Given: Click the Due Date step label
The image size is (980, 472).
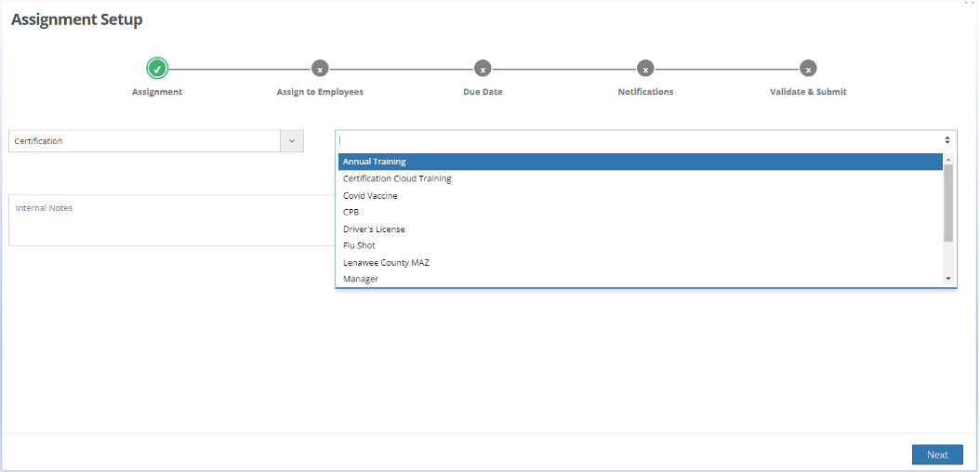Looking at the screenshot, I should 483,92.
